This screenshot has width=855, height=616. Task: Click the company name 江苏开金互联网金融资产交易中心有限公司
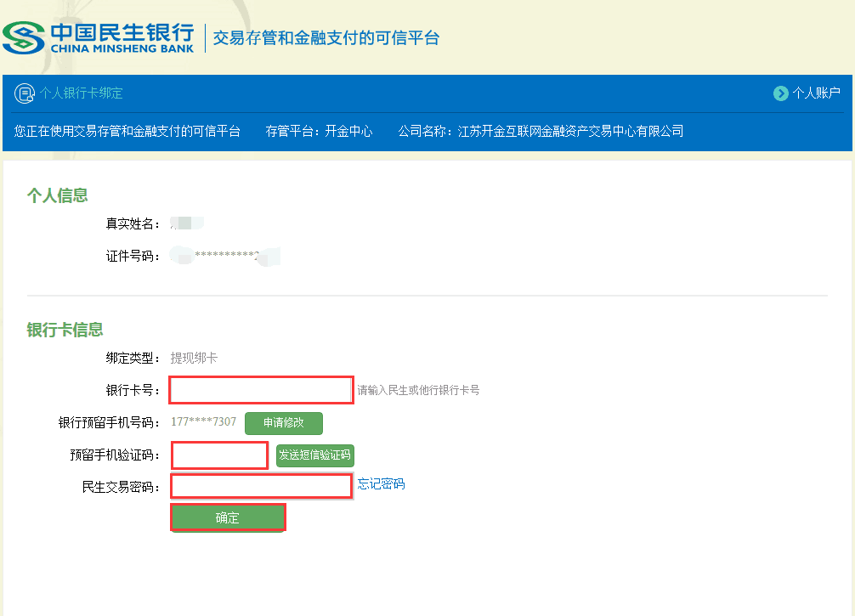point(570,132)
